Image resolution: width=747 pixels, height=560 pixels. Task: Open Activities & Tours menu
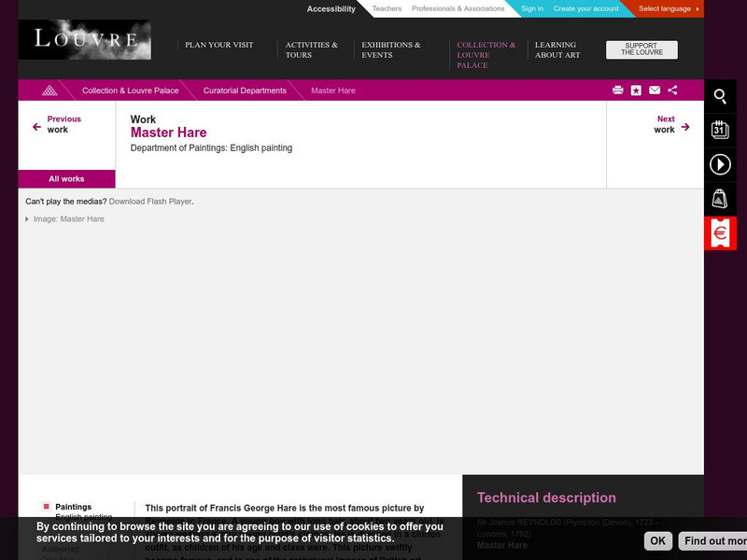click(x=312, y=50)
